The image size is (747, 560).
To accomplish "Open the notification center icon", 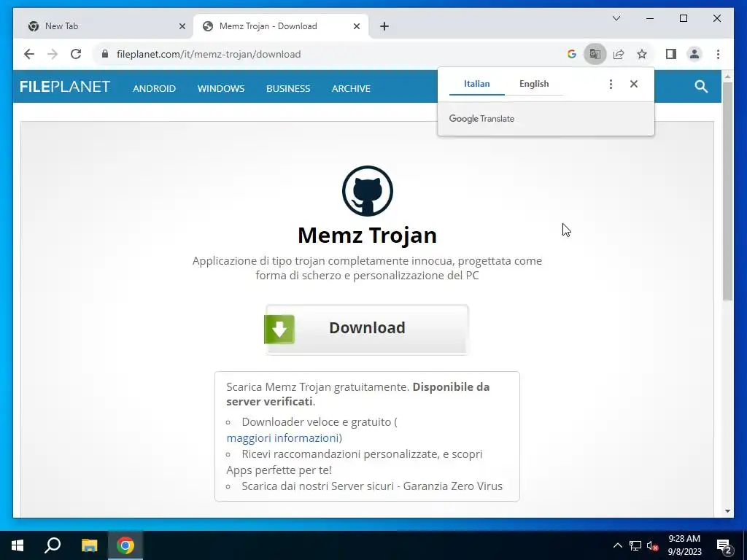I will tap(724, 545).
